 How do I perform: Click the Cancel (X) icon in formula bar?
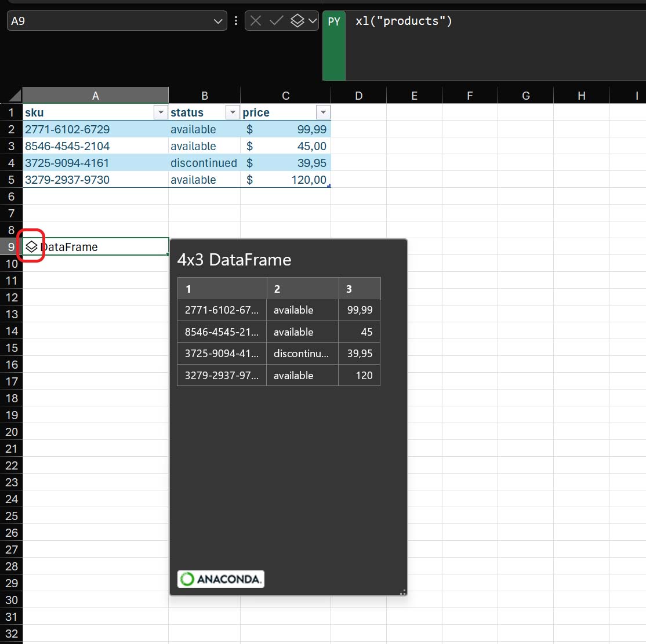(x=256, y=20)
